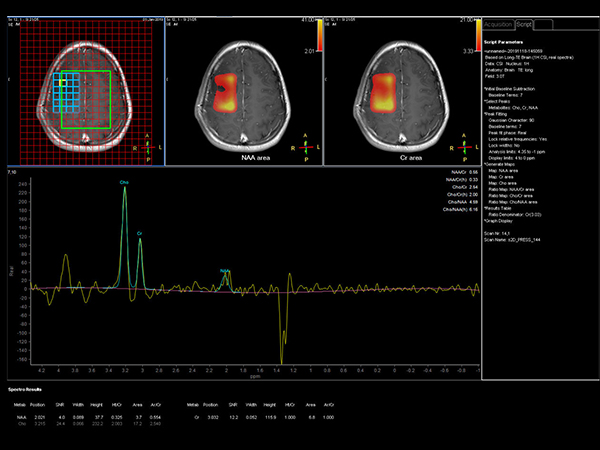Click 'Display limits: 4 to 0 ppm'
This screenshot has height=450, width=600.
pyautogui.click(x=512, y=158)
